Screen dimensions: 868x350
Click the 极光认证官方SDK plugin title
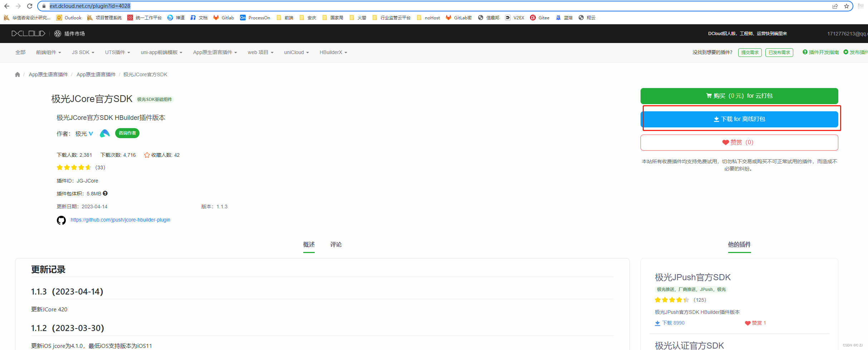pos(689,345)
